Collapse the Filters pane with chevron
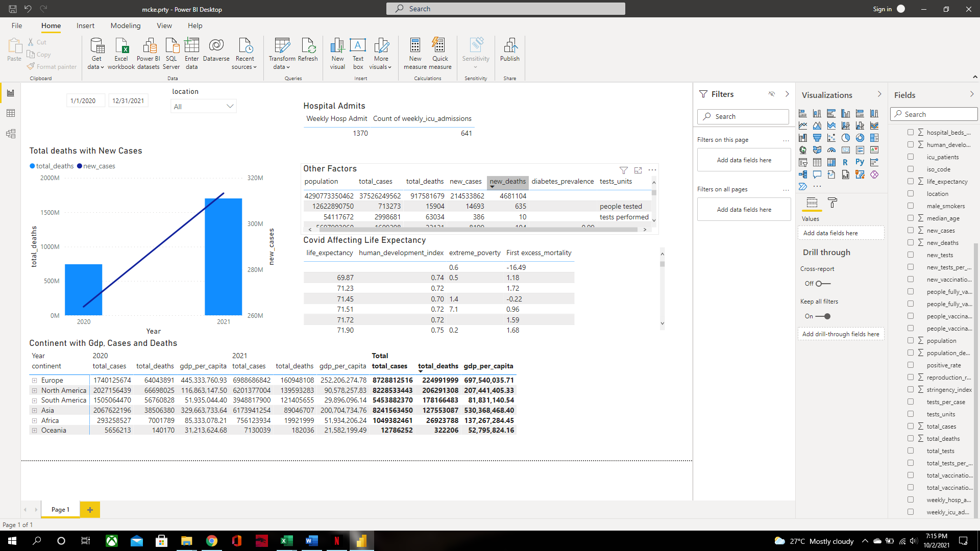 [787, 94]
